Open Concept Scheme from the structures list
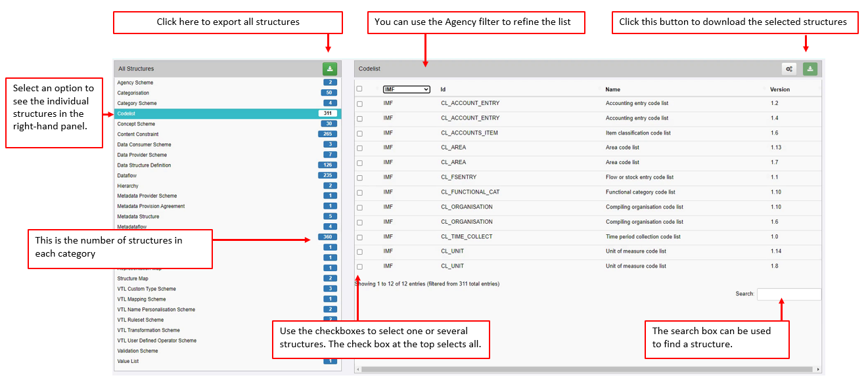 (136, 124)
